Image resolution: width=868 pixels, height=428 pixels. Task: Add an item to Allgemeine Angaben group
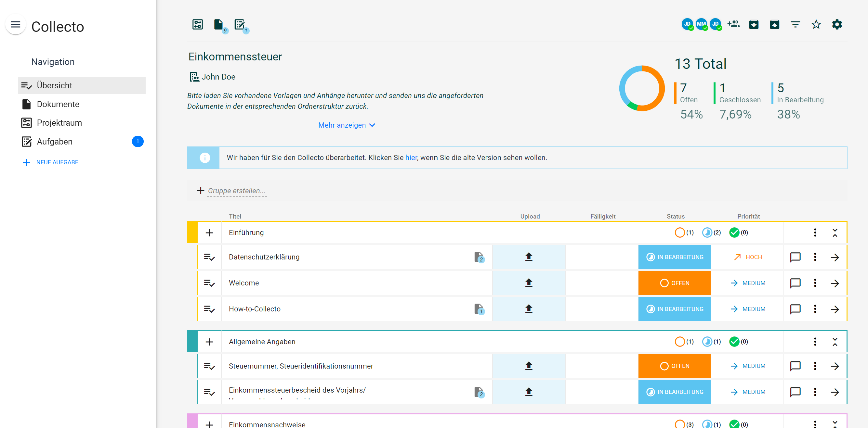(209, 342)
